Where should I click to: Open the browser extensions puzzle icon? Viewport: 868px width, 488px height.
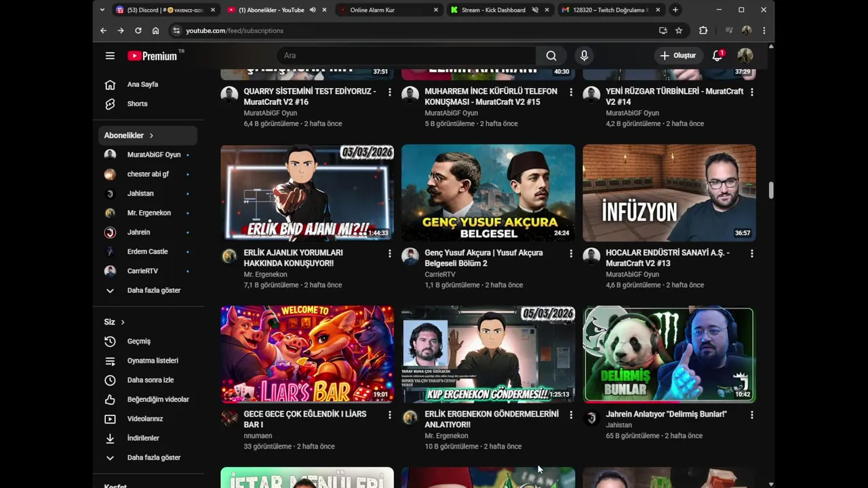point(703,30)
